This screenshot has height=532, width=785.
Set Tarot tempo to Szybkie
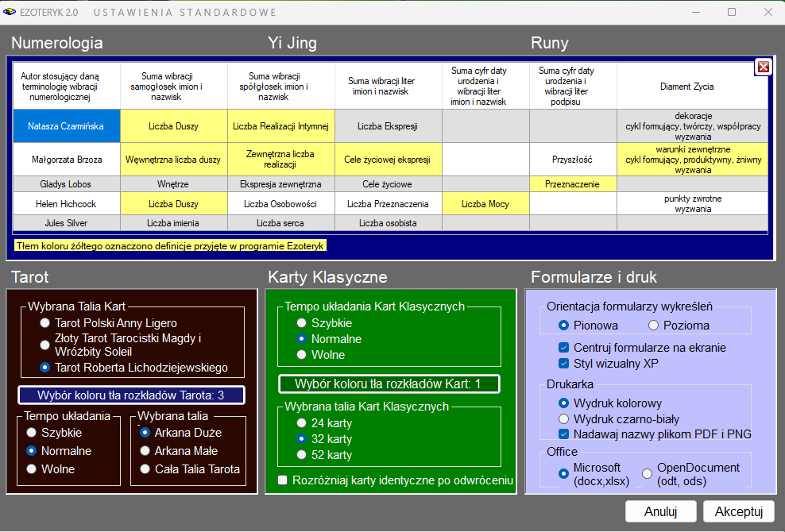(x=32, y=433)
